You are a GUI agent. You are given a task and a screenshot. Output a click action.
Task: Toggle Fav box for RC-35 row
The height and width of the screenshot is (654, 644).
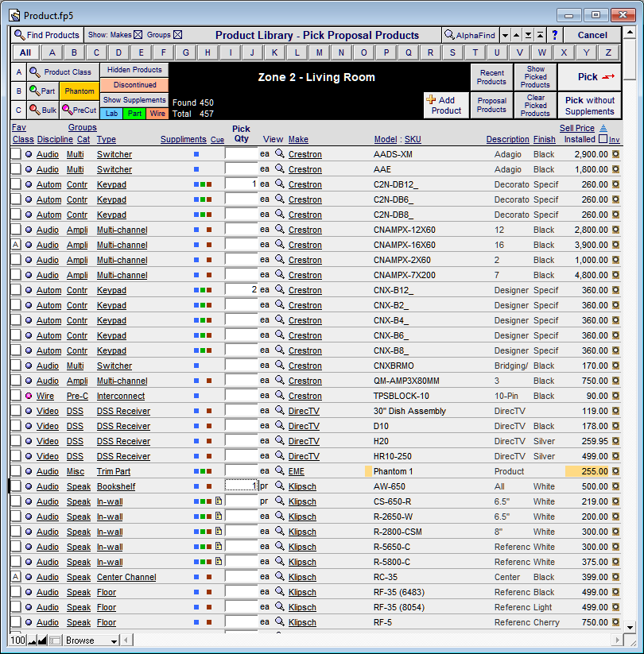[16, 577]
